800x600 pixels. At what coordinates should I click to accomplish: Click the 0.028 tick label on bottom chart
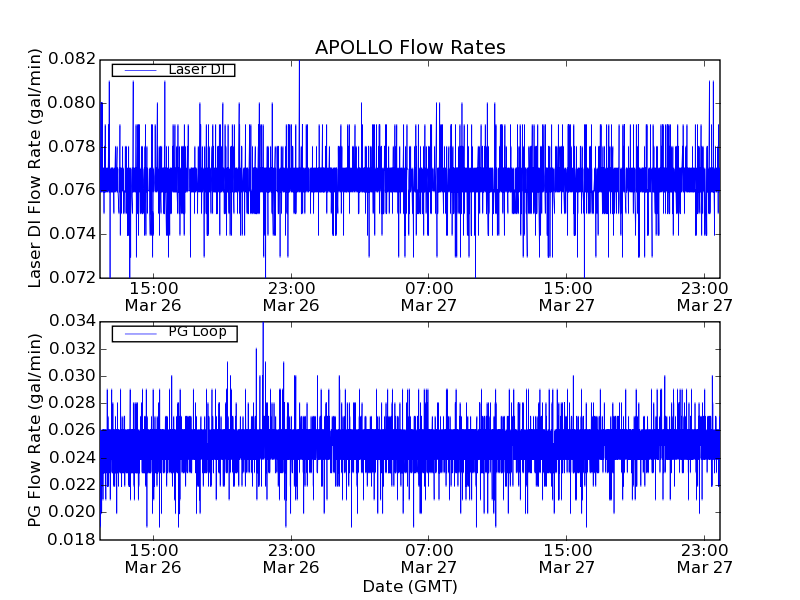click(72, 403)
